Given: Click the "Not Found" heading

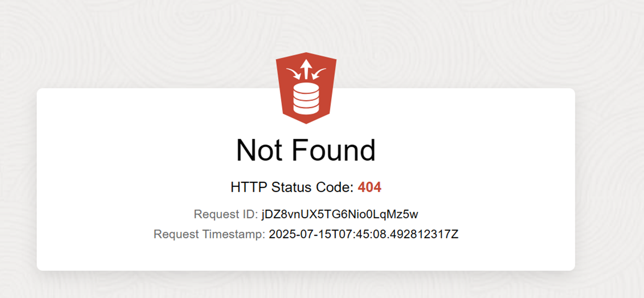Looking at the screenshot, I should (x=306, y=150).
